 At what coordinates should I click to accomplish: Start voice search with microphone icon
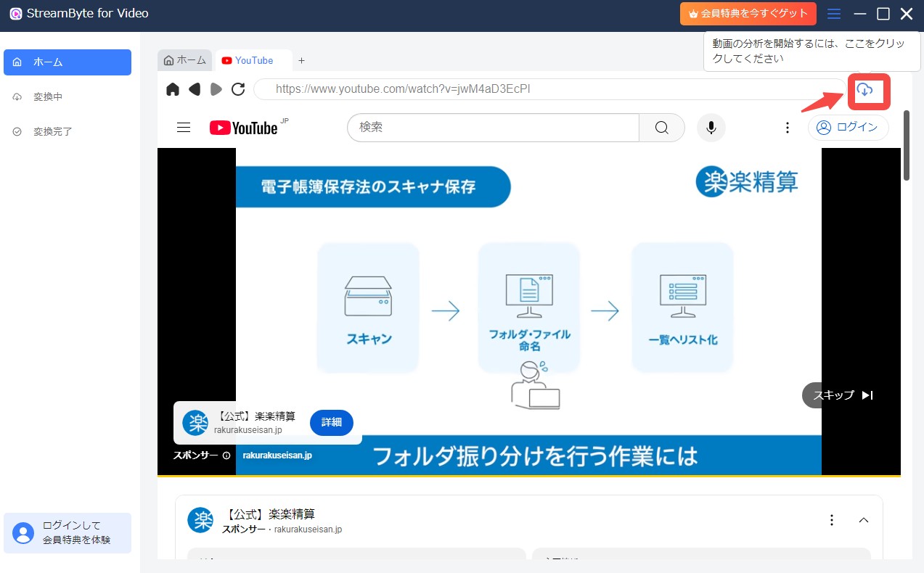pyautogui.click(x=711, y=128)
